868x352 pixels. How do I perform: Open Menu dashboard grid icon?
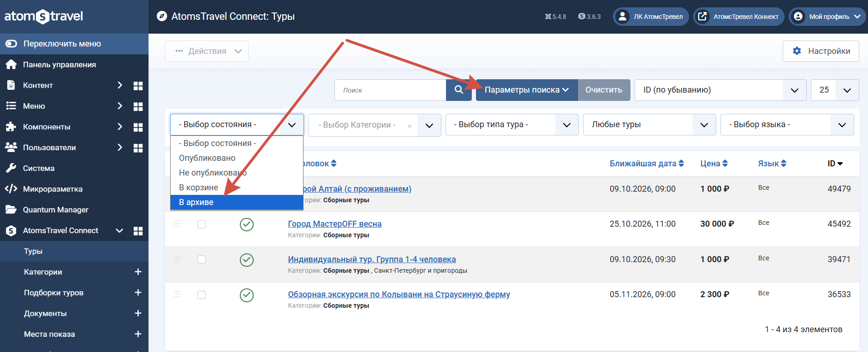tap(138, 106)
